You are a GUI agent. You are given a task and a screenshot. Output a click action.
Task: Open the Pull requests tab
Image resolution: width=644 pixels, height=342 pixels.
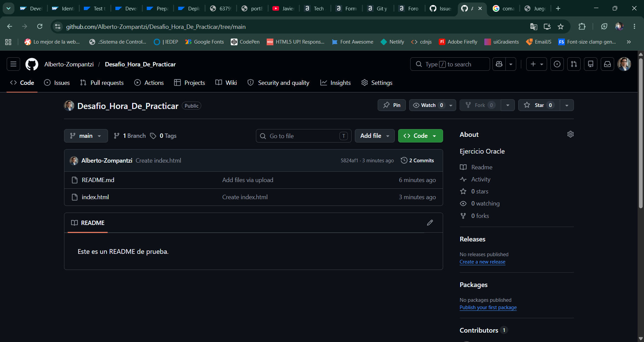(102, 82)
